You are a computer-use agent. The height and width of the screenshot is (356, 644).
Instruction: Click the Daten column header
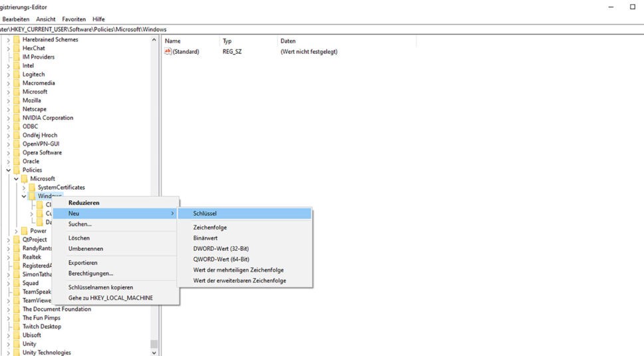pos(347,41)
